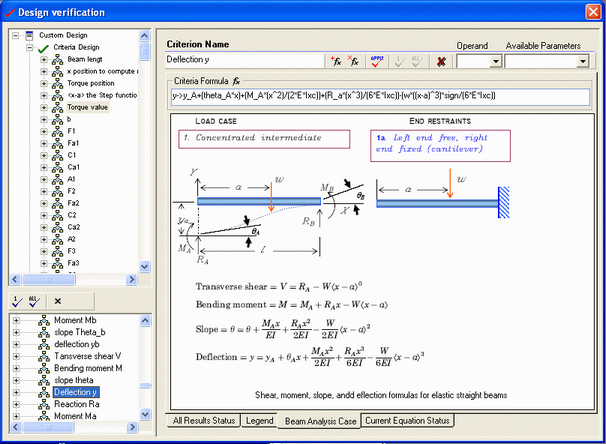The image size is (606, 444).
Task: Click the node icon beside Beam lengt
Action: [x=57, y=60]
